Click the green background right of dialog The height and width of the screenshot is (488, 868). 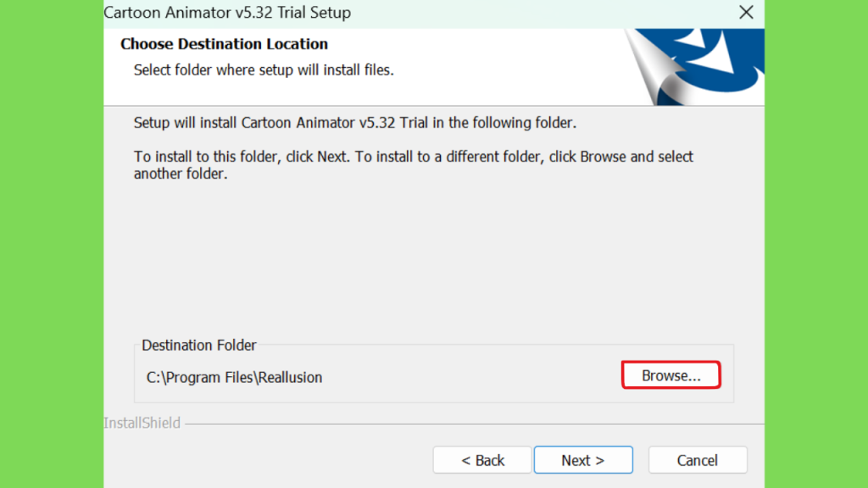click(816, 244)
